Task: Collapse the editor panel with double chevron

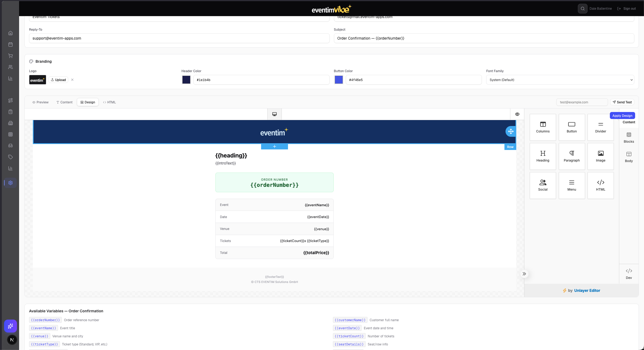Action: [524, 274]
